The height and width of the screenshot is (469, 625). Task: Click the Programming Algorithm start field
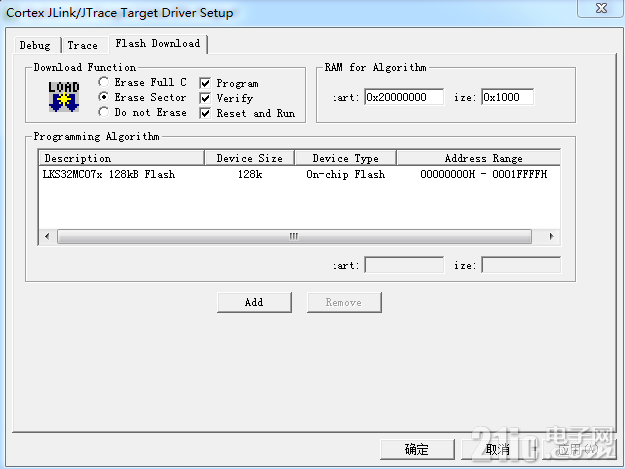point(404,265)
